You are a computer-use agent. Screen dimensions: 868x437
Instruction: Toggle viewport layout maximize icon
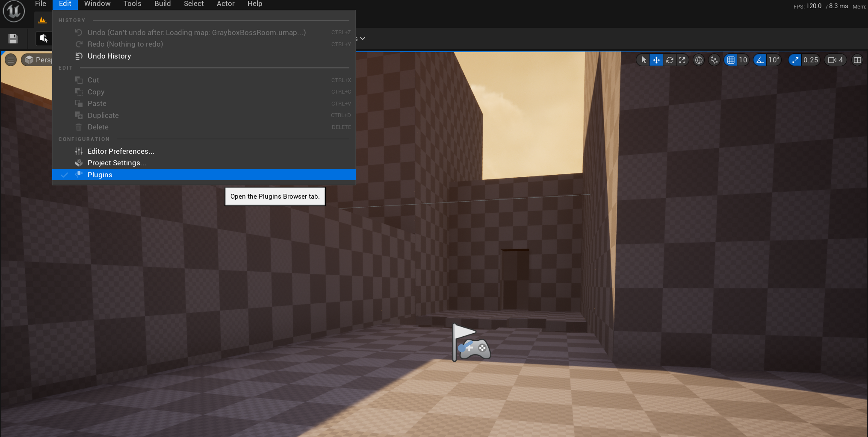857,60
